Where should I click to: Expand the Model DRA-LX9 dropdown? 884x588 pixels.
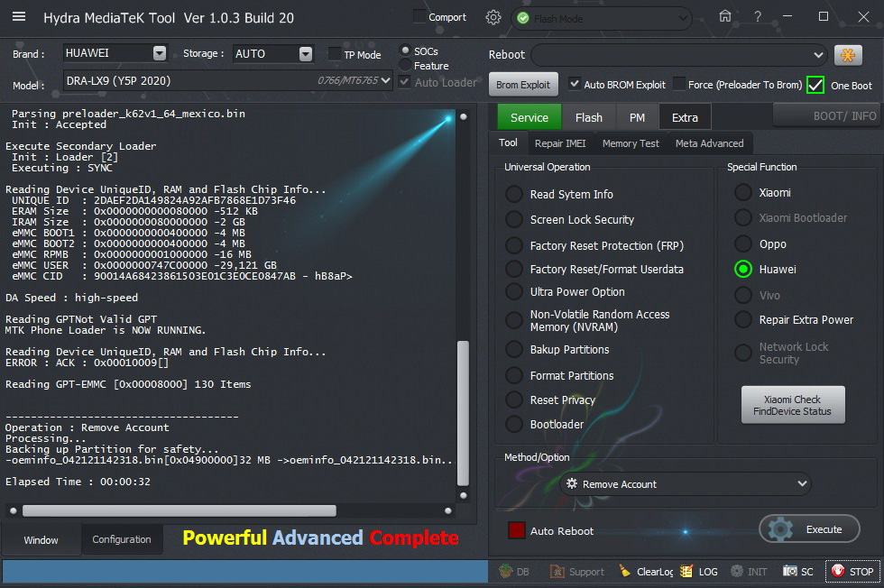(x=386, y=80)
